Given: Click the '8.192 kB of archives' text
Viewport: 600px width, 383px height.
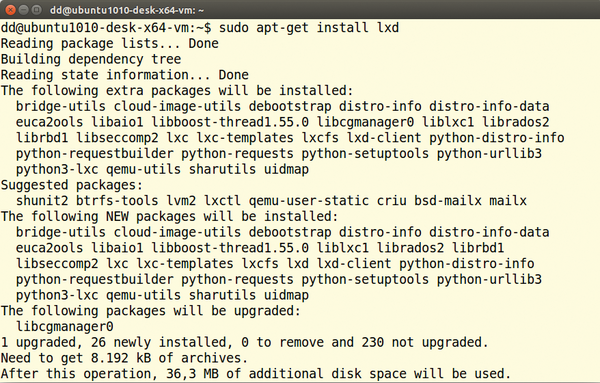Looking at the screenshot, I should [170, 358].
